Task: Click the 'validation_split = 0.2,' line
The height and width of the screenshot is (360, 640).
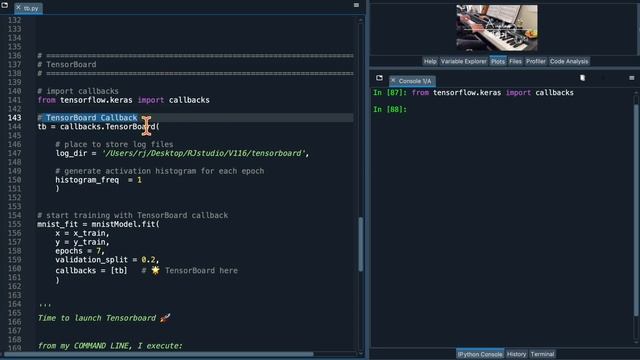Action: click(x=107, y=260)
